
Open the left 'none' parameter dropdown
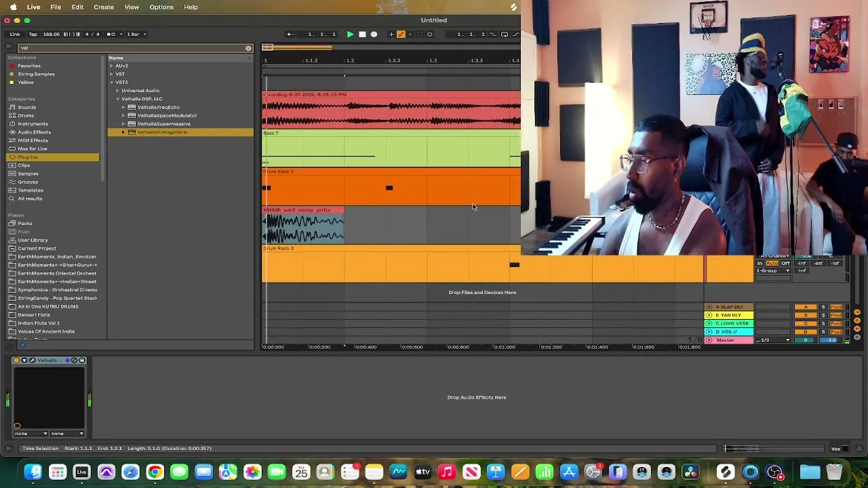[x=31, y=434]
